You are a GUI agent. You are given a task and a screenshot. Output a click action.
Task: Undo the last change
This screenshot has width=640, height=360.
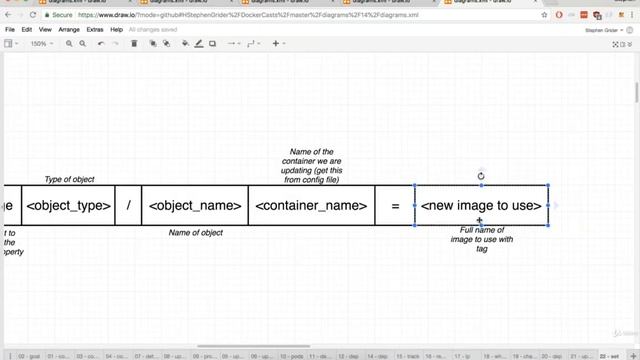pyautogui.click(x=101, y=43)
